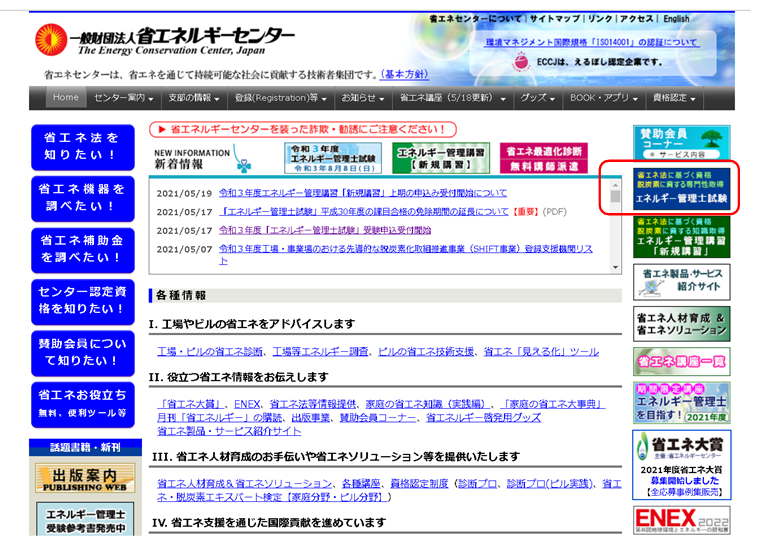Open the 各種講座 link
759x553 pixels.
click(x=361, y=483)
